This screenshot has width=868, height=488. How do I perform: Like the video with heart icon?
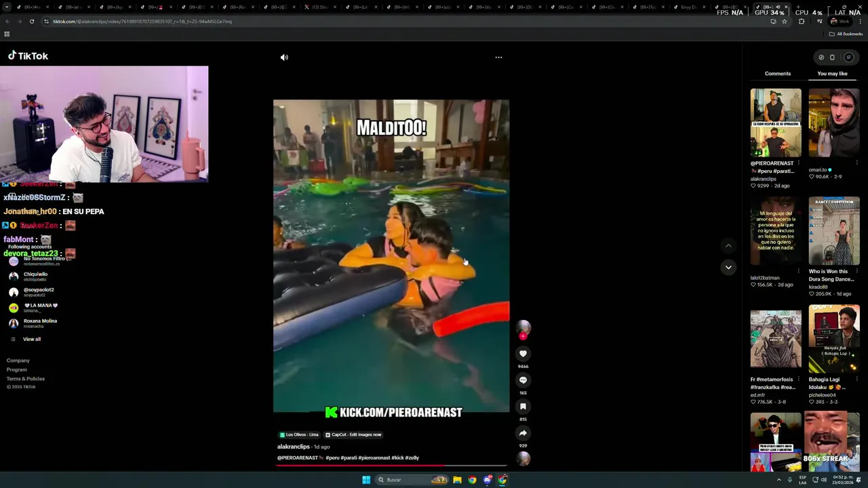click(523, 354)
